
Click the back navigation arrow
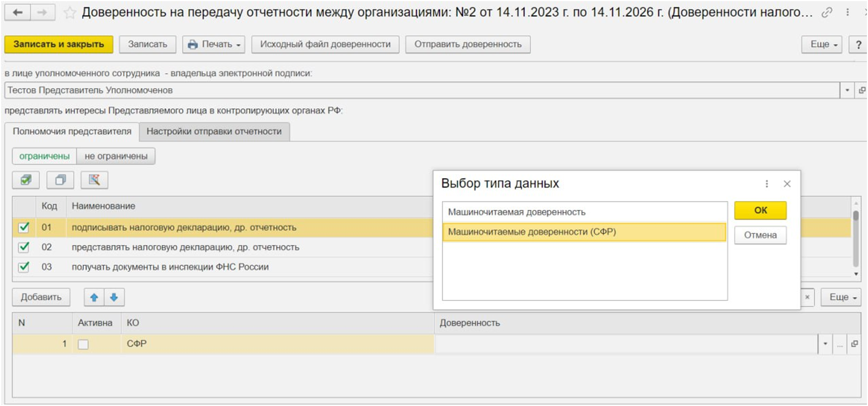pyautogui.click(x=17, y=12)
